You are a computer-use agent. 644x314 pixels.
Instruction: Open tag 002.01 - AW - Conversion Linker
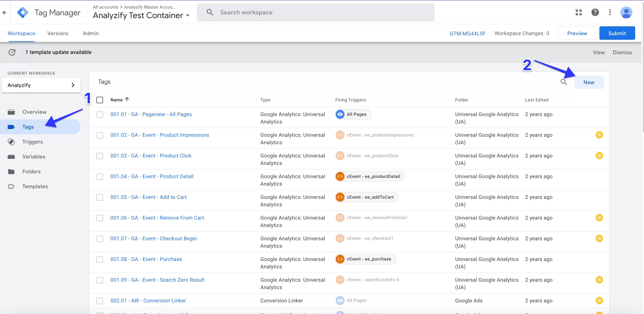coord(148,301)
